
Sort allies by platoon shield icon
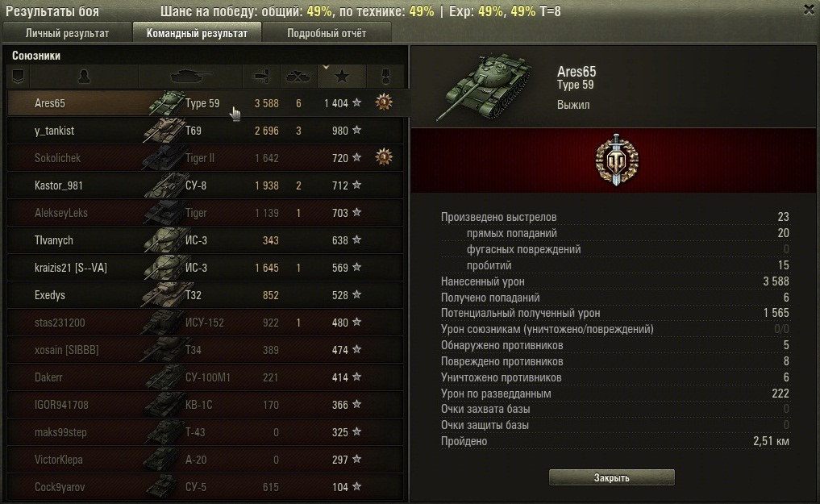click(x=19, y=77)
